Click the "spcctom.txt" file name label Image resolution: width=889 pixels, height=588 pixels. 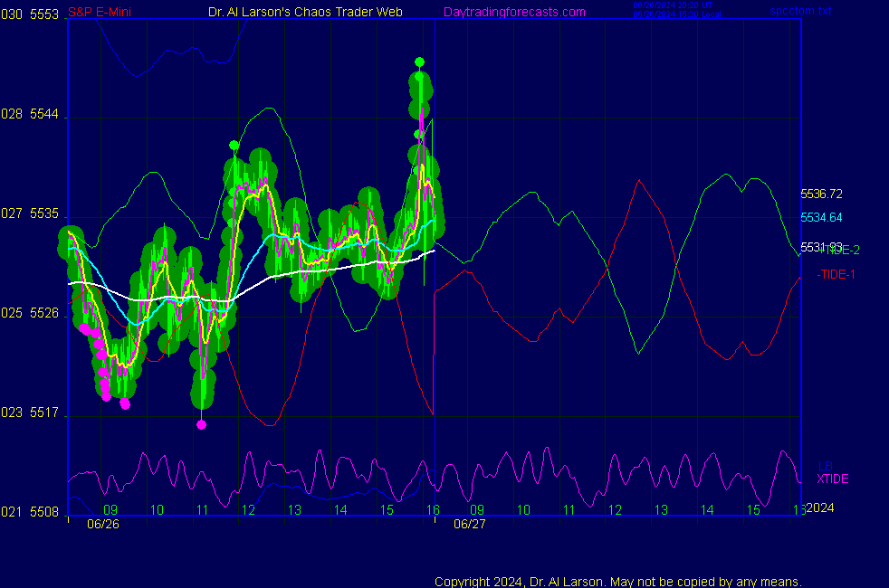click(800, 11)
